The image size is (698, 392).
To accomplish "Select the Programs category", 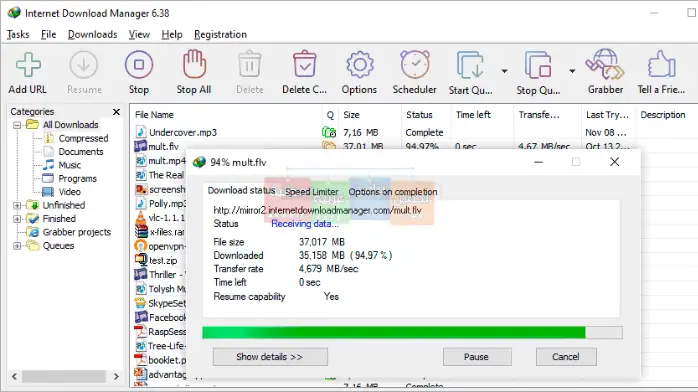I will (x=77, y=178).
